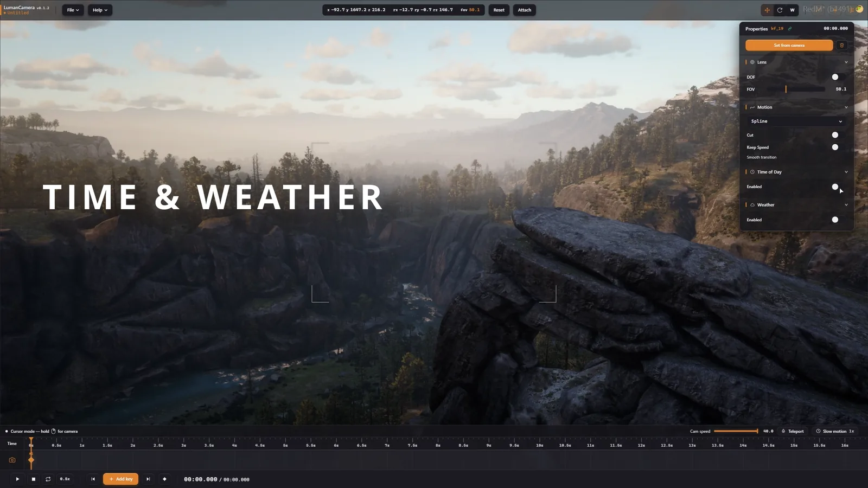Click the 5s mark on timeline ruler
Viewport: 868px width, 488px height.
(285, 445)
